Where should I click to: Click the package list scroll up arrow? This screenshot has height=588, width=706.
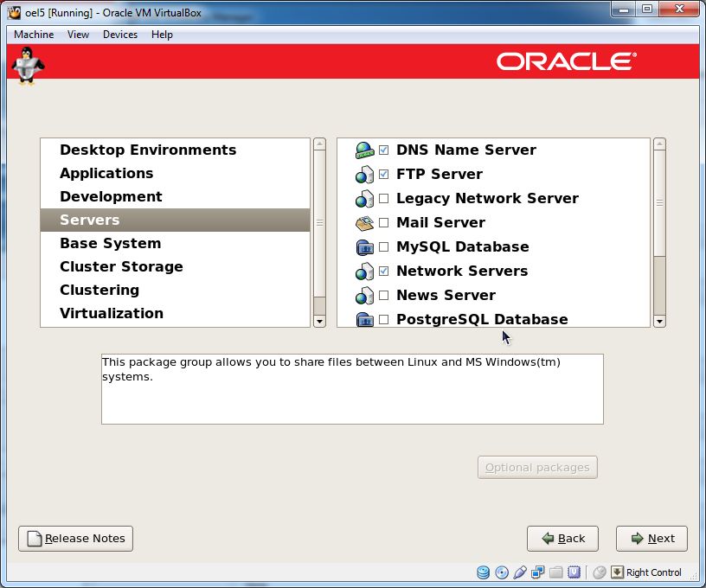tap(659, 144)
